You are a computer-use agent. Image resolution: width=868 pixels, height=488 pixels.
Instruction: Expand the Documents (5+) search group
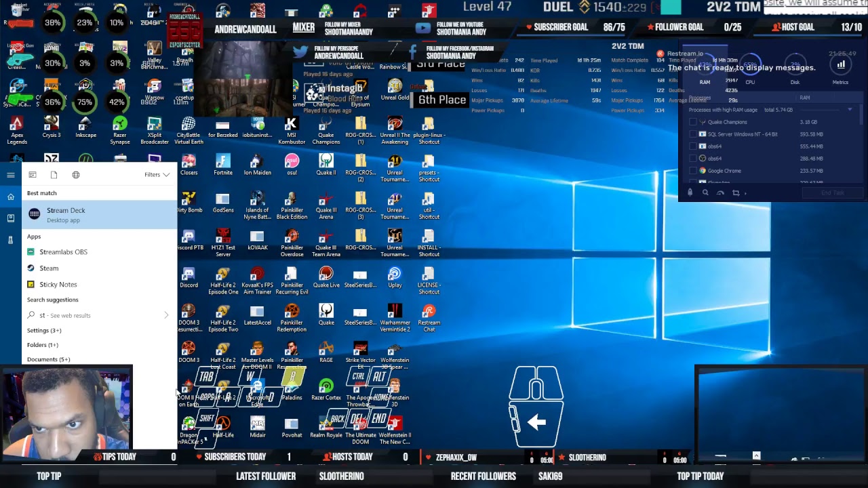(x=49, y=359)
